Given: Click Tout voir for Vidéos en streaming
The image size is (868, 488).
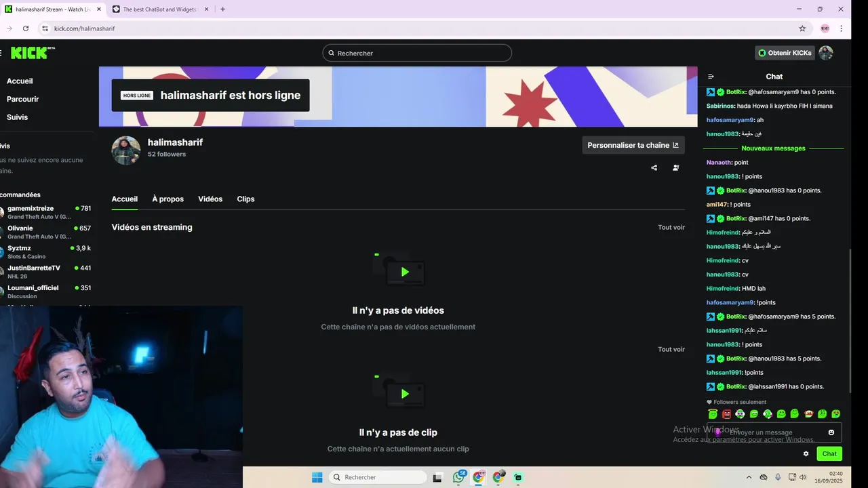Looking at the screenshot, I should click(x=671, y=228).
